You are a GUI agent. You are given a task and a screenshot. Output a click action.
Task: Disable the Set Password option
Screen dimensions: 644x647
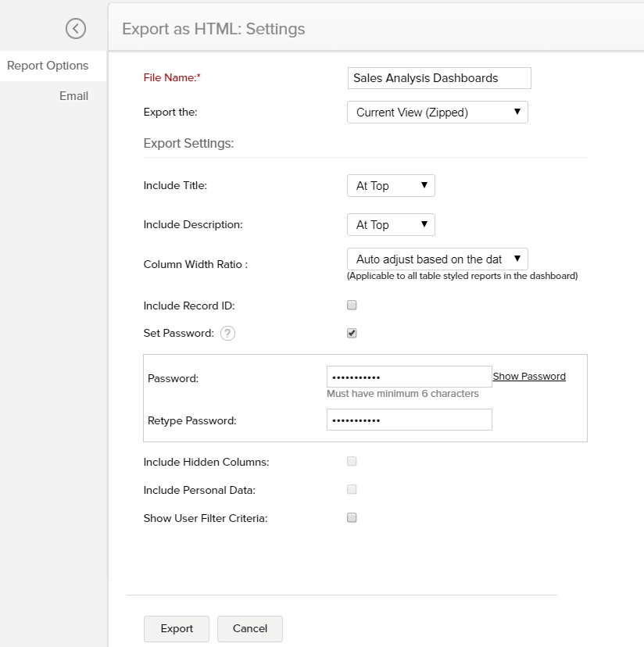pos(351,331)
